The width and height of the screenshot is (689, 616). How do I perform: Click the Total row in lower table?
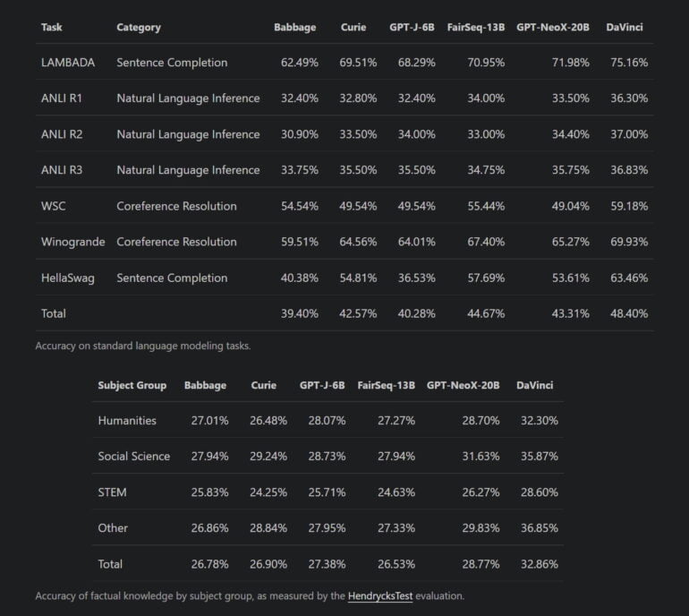coord(110,564)
